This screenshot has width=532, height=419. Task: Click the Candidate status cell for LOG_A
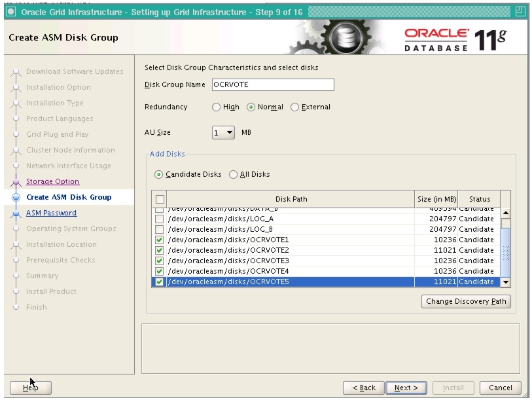pos(479,219)
